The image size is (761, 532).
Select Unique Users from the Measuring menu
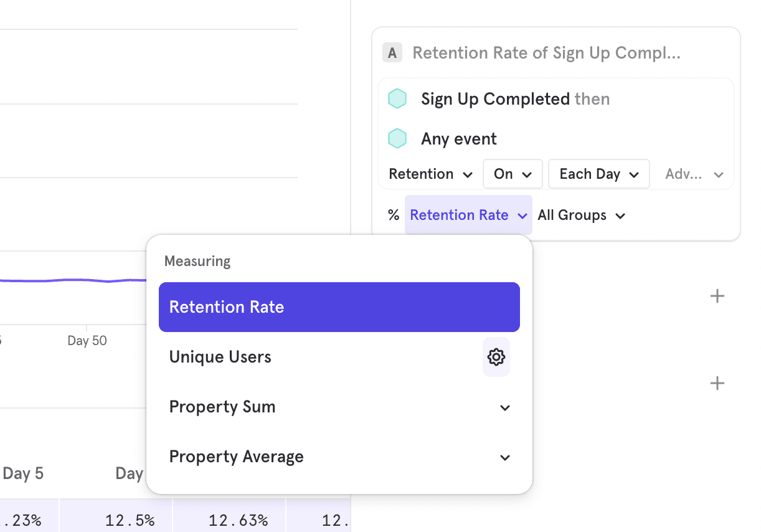(220, 357)
